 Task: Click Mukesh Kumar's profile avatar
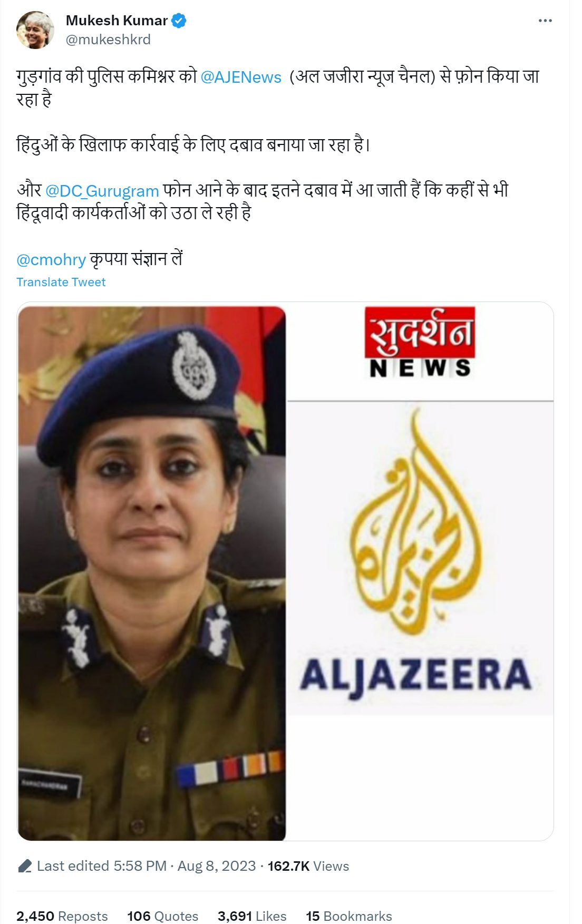pyautogui.click(x=35, y=30)
